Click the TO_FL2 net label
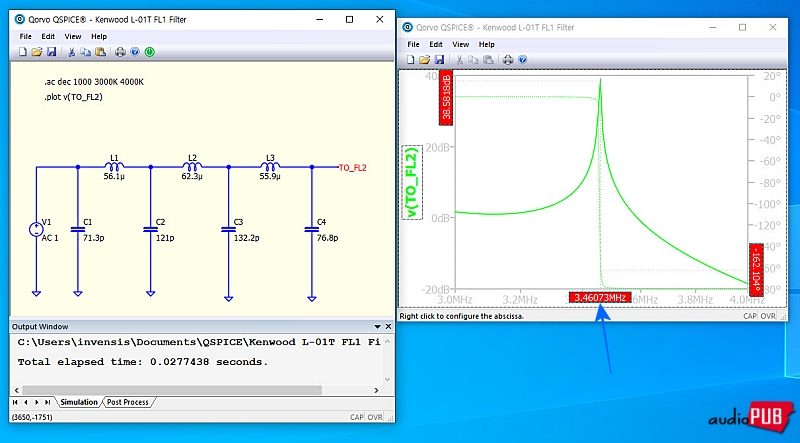The image size is (800, 443). tap(353, 167)
